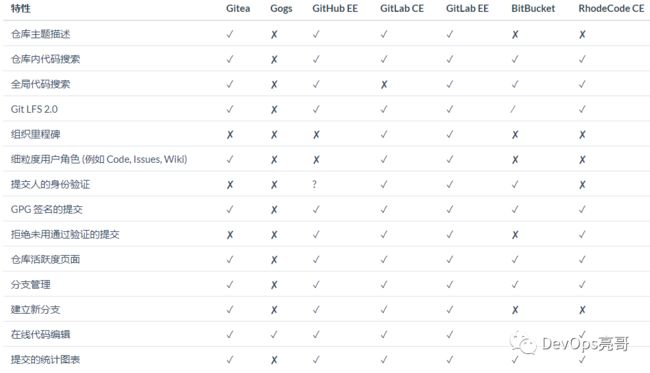Click the 提交的统计图表 row label

(x=46, y=360)
